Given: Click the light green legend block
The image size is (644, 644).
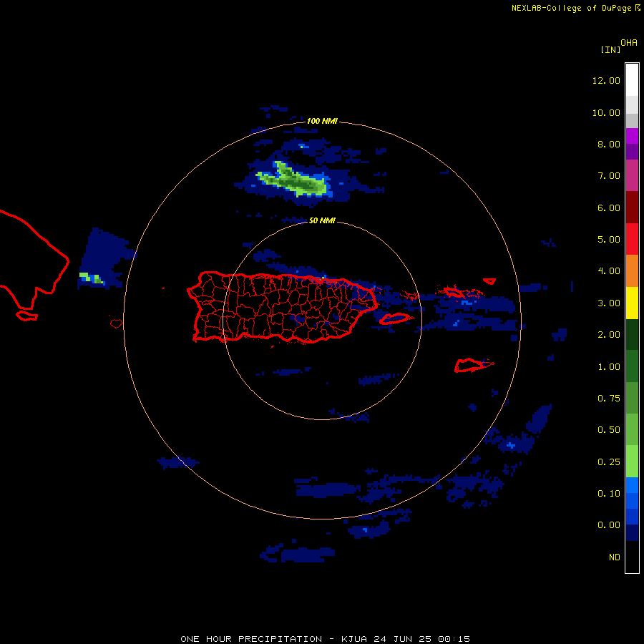Looking at the screenshot, I should click(632, 462).
